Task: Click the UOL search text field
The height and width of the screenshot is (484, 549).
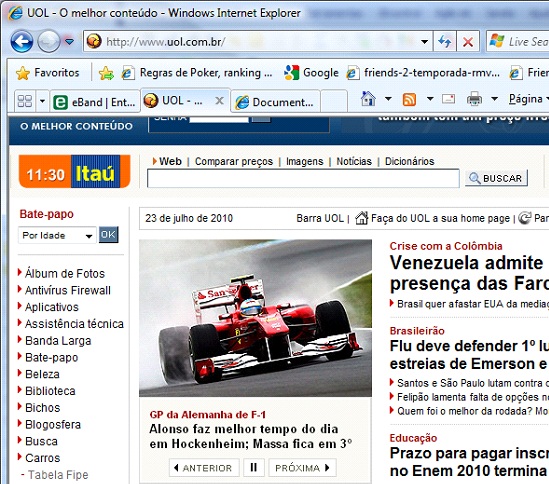Action: pyautogui.click(x=303, y=178)
